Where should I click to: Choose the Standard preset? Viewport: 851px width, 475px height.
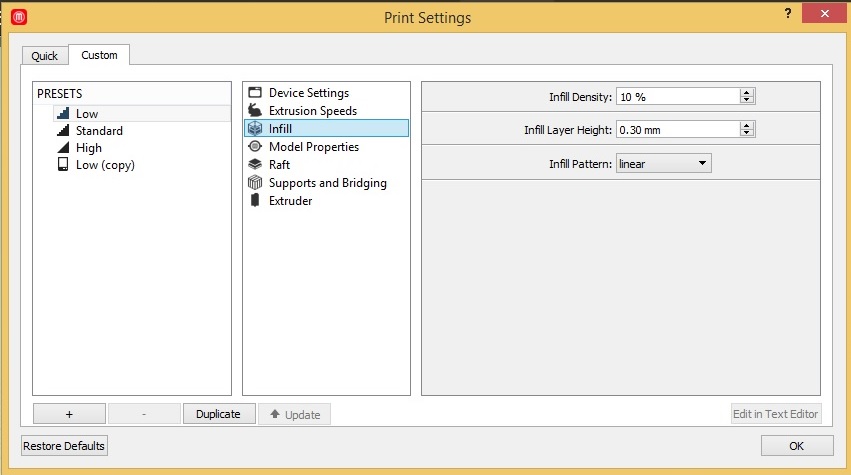[x=99, y=131]
